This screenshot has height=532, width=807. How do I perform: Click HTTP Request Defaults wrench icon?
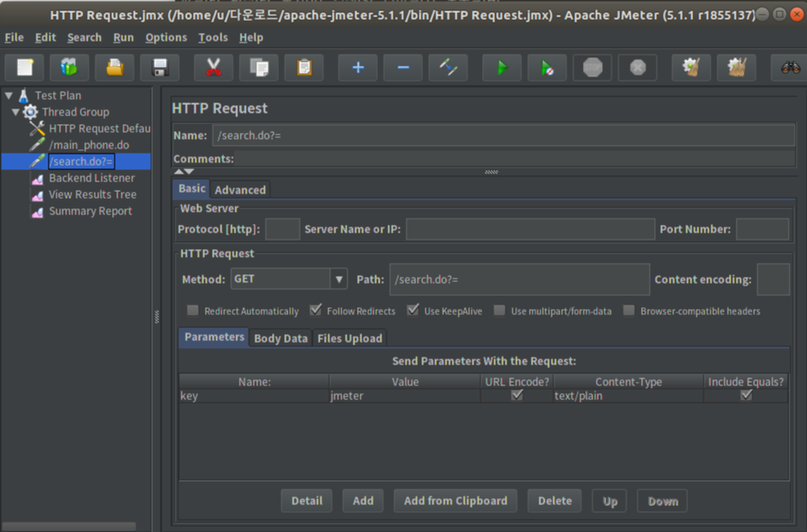[x=37, y=128]
